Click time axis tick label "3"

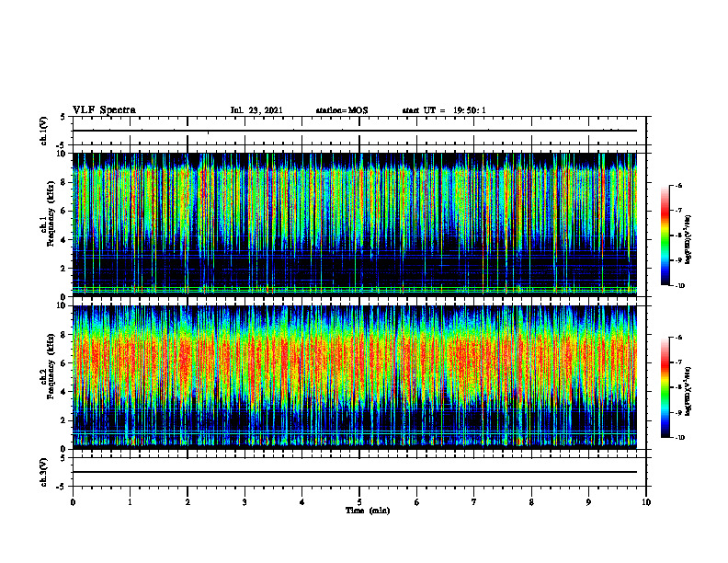pyautogui.click(x=245, y=502)
